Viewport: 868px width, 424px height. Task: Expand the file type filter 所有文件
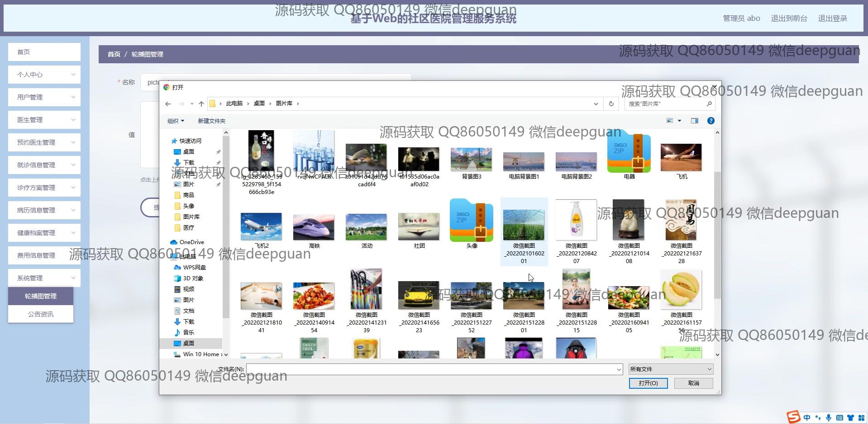(x=671, y=369)
